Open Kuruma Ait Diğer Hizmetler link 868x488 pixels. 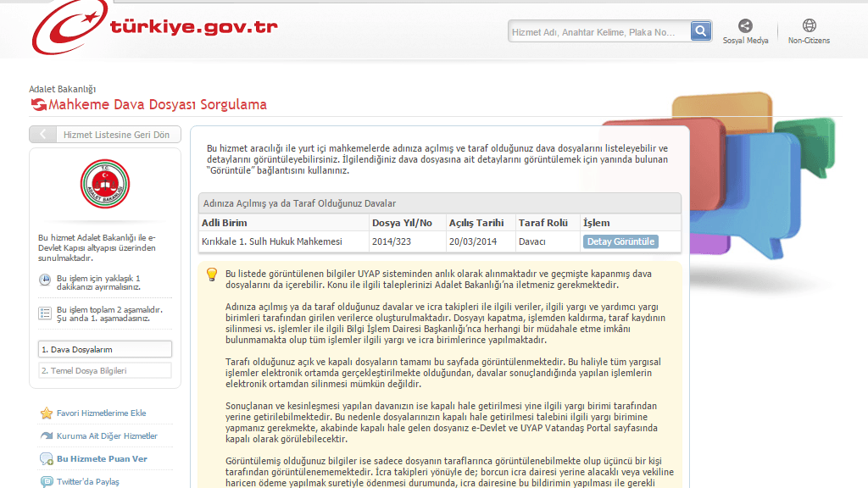[x=107, y=436]
